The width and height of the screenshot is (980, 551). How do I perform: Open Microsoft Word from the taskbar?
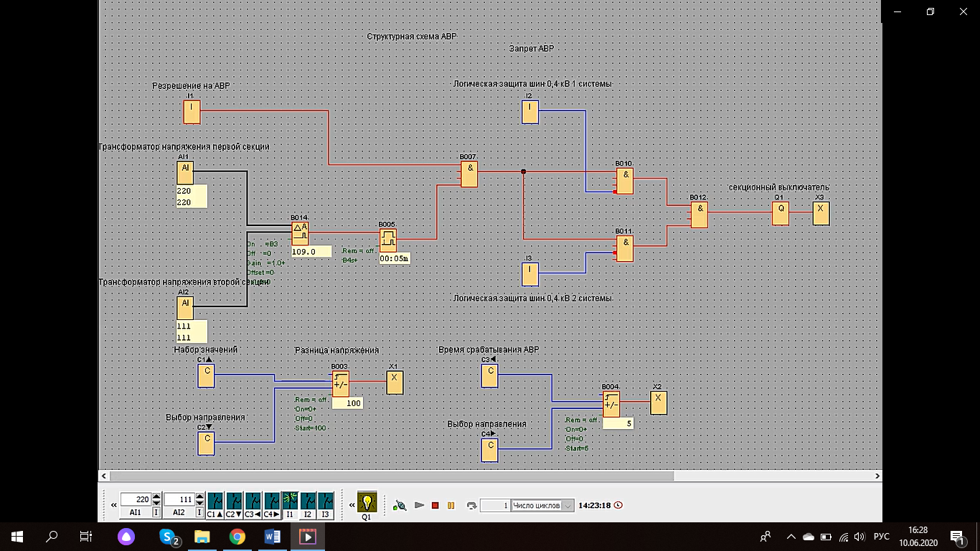(x=273, y=536)
